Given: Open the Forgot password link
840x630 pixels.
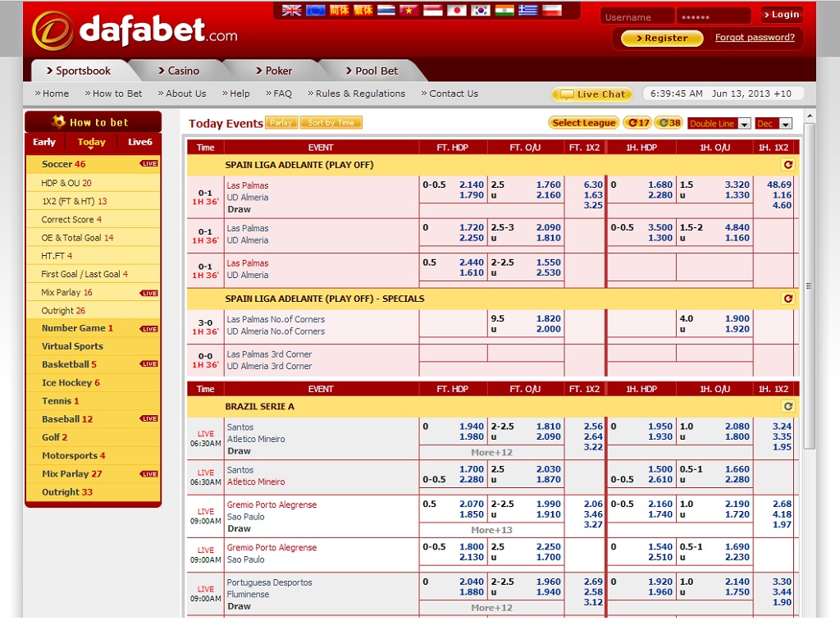Looking at the screenshot, I should click(755, 38).
